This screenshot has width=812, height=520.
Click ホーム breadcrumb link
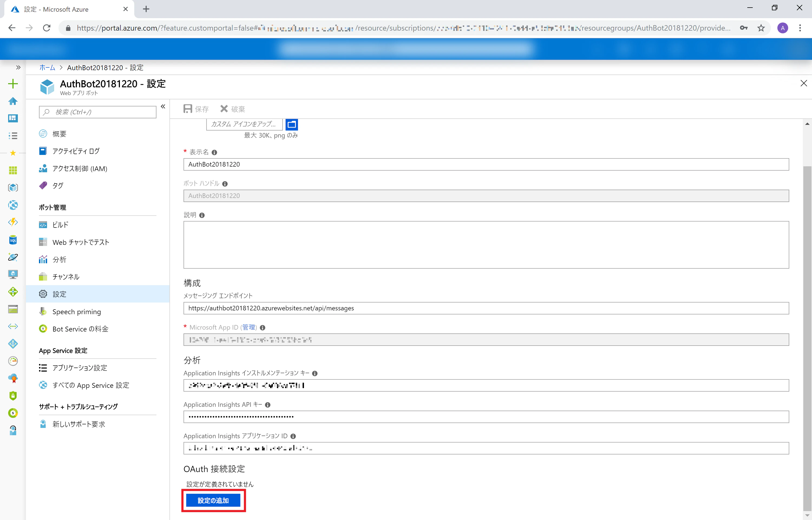tap(47, 67)
